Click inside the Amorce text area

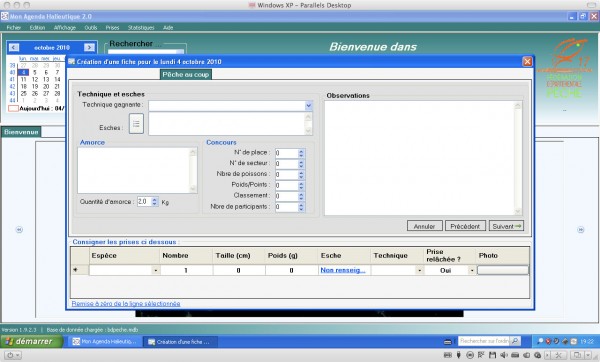tap(134, 170)
